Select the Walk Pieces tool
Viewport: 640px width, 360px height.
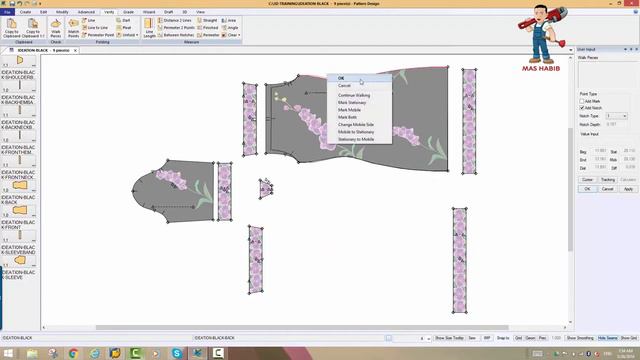tap(56, 27)
